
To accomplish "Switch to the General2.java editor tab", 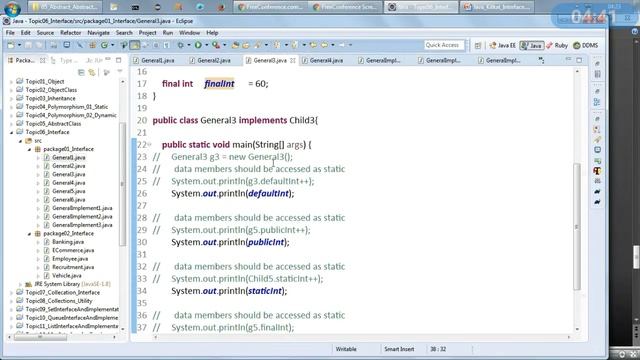I will pyautogui.click(x=210, y=60).
